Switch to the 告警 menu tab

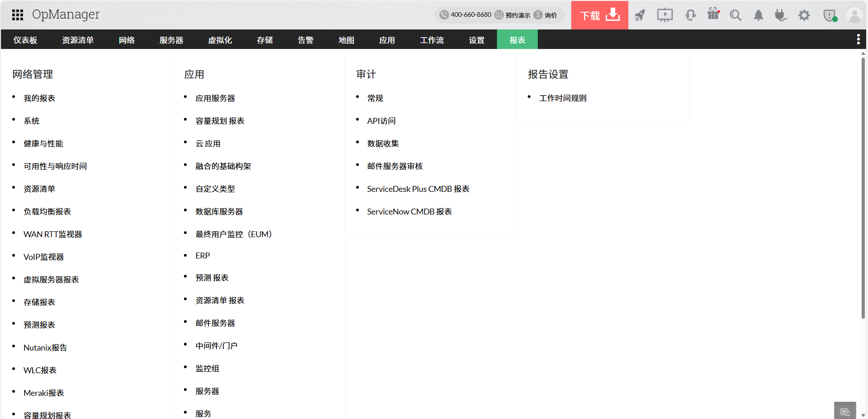click(305, 40)
